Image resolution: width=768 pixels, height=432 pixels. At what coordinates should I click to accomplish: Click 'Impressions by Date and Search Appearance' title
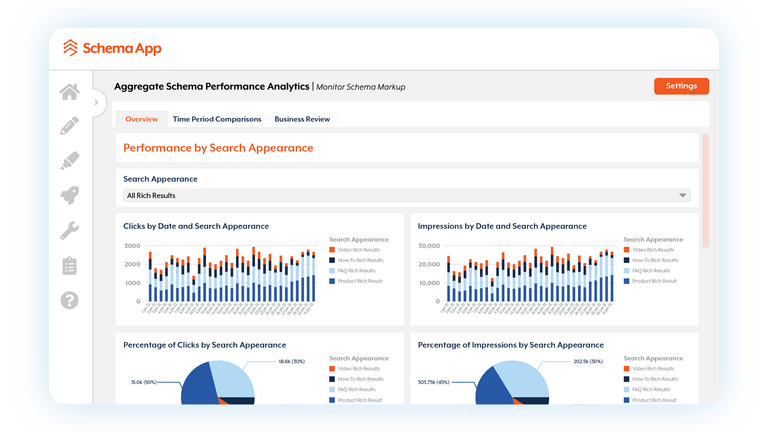(502, 226)
